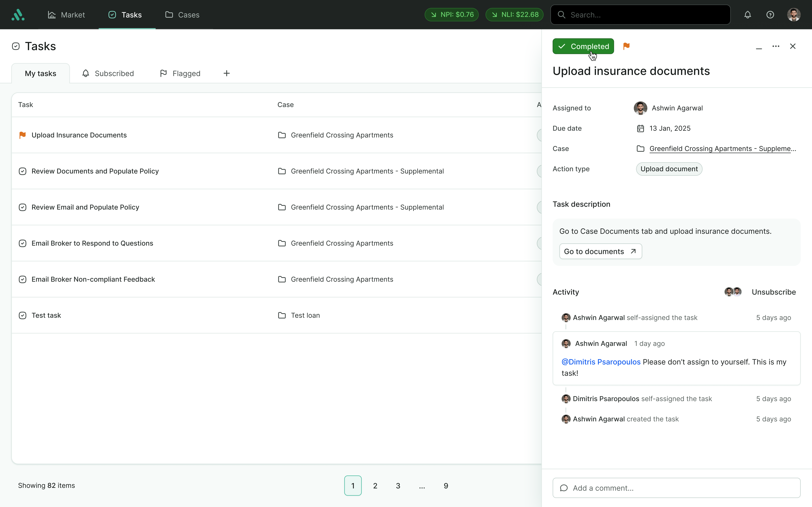Mark Email Broker Non-compliant Feedback complete

pyautogui.click(x=22, y=279)
